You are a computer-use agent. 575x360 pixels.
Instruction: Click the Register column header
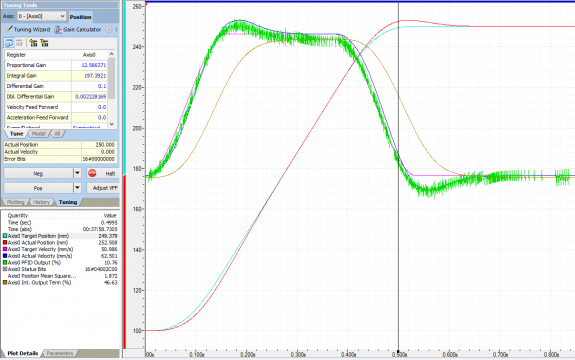click(x=38, y=55)
